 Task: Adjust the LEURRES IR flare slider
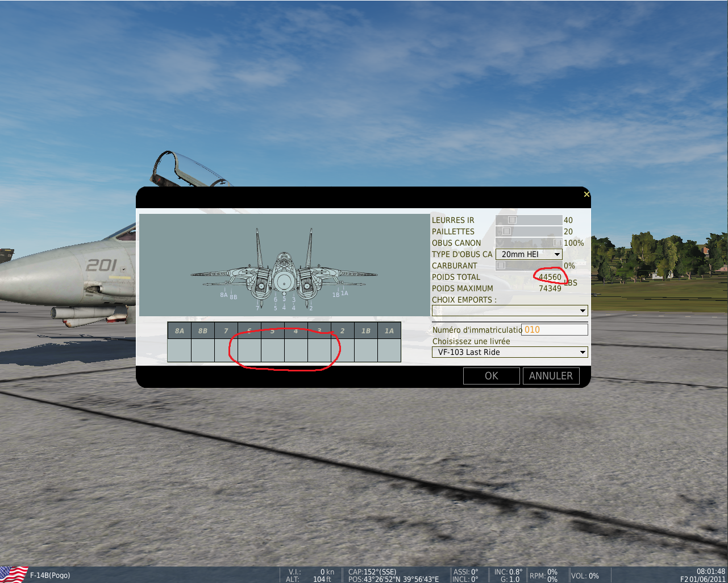click(529, 220)
